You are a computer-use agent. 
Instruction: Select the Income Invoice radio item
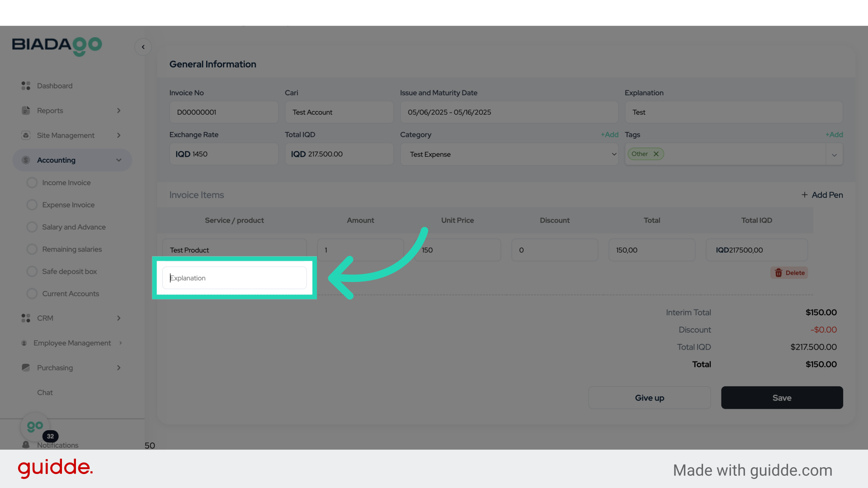[x=32, y=183]
